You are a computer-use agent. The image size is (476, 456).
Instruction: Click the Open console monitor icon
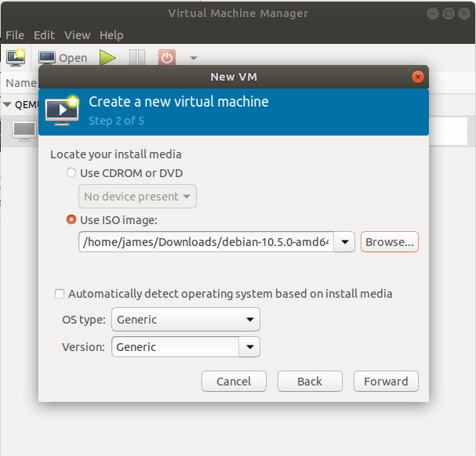pyautogui.click(x=48, y=57)
